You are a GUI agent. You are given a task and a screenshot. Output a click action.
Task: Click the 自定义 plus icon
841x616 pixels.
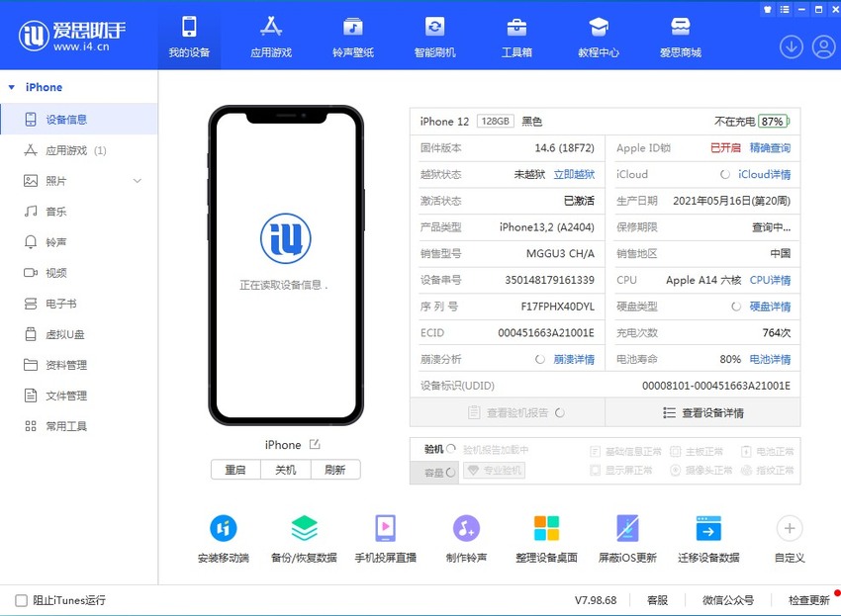(x=790, y=529)
